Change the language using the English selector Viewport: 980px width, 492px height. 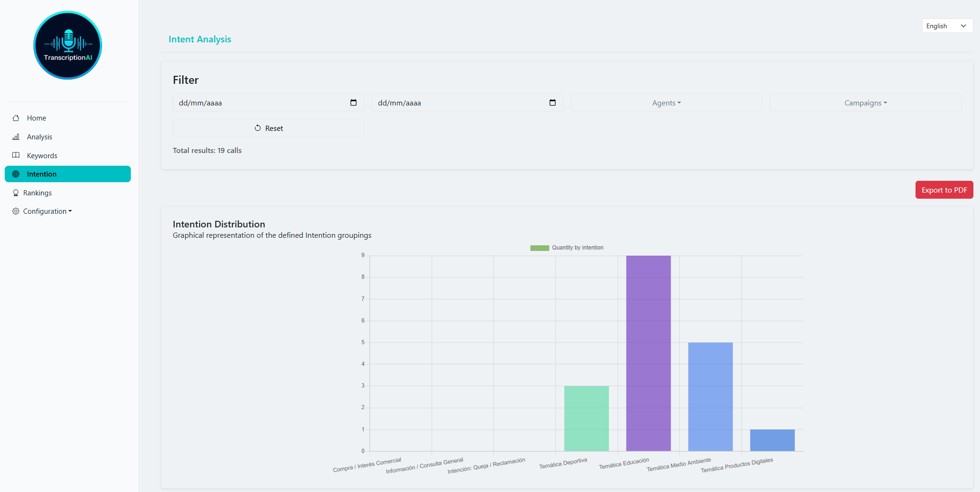tap(947, 25)
